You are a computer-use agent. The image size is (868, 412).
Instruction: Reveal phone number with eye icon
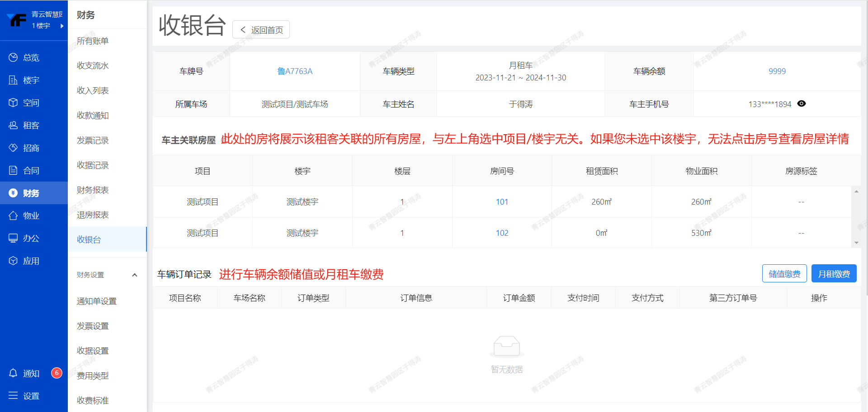point(802,104)
